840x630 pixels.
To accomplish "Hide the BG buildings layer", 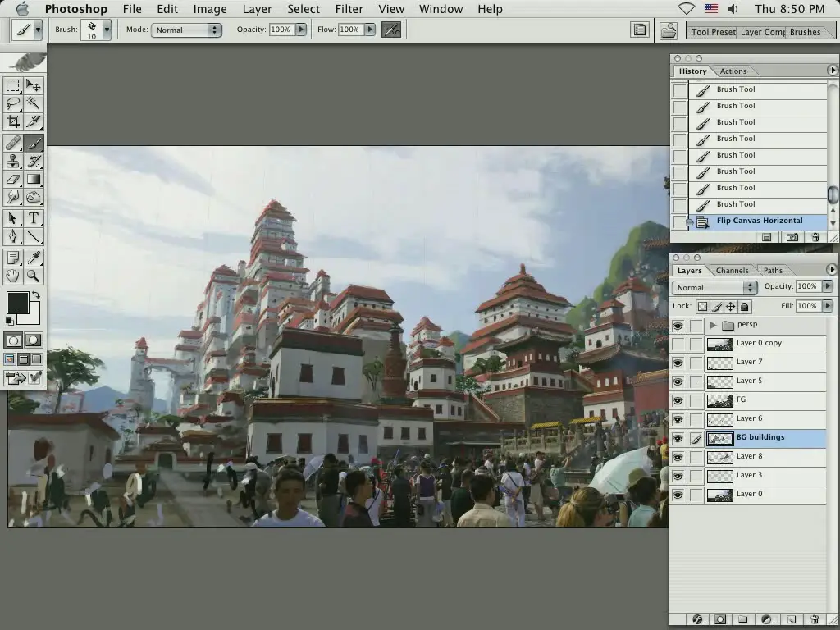I will coord(678,438).
